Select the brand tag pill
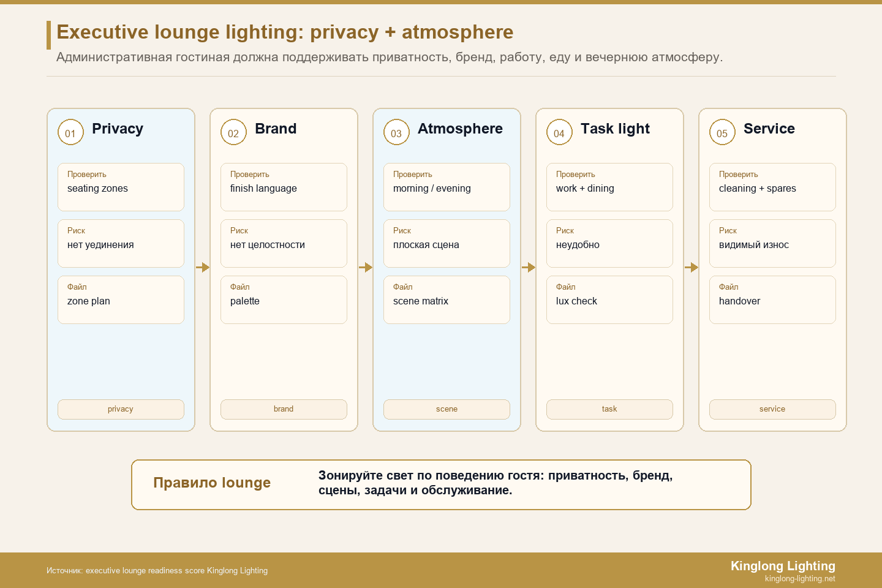The height and width of the screenshot is (588, 882). pos(284,409)
